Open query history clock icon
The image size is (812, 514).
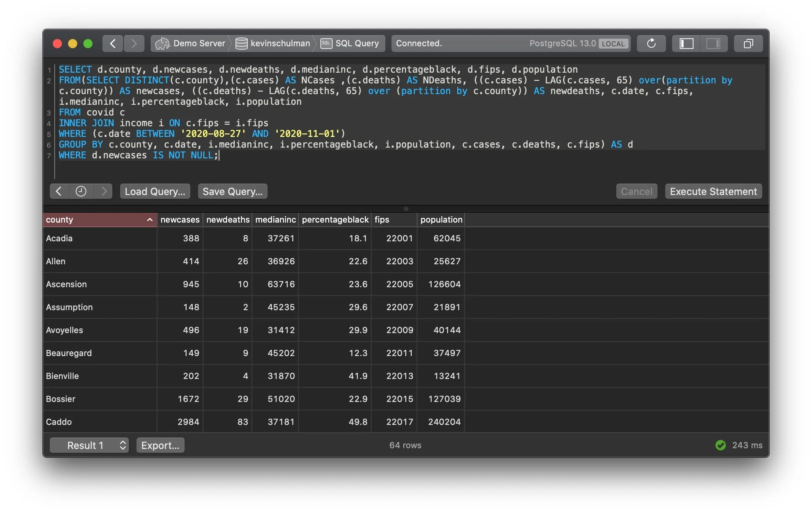pyautogui.click(x=81, y=191)
